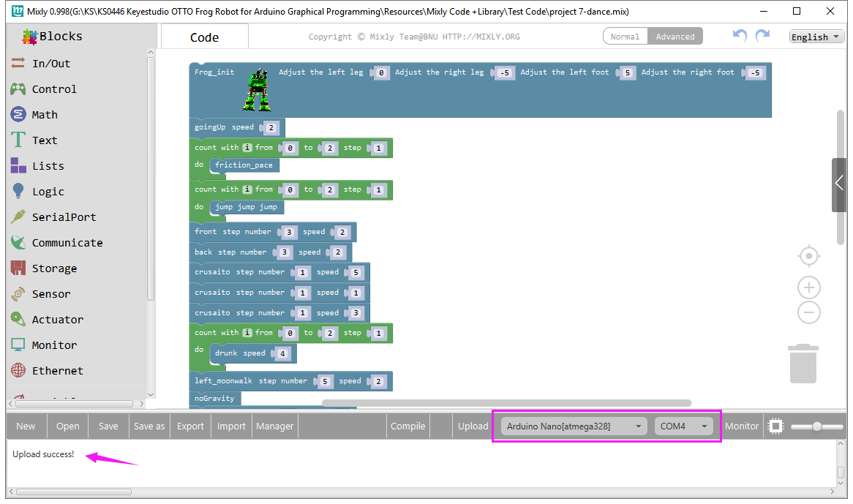The height and width of the screenshot is (504, 853).
Task: Open the Text category icon
Action: (18, 140)
